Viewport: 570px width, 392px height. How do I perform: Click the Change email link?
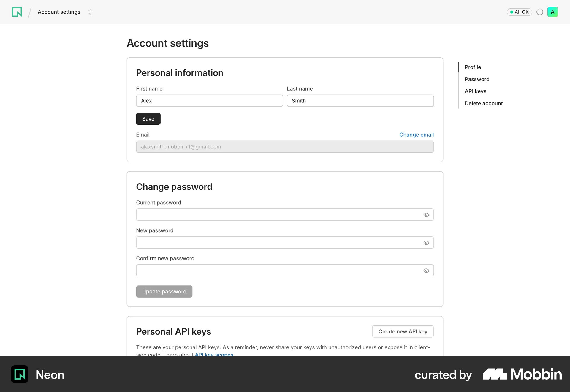(x=416, y=135)
